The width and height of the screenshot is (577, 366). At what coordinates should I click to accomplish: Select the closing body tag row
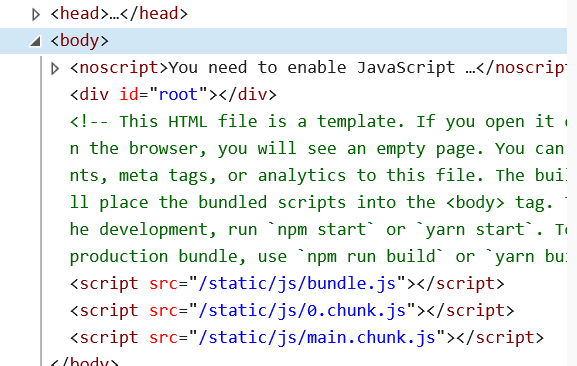pyautogui.click(x=84, y=361)
